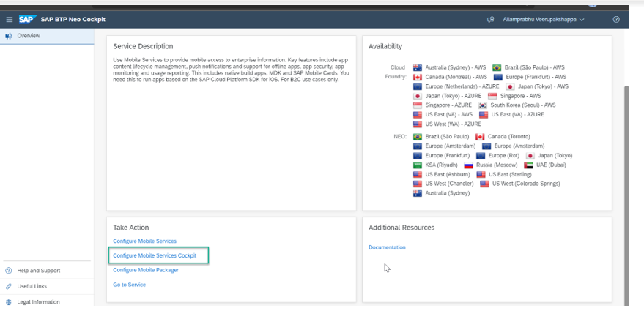The image size is (644, 319).
Task: Click the Useful Links chain icon
Action: (9, 286)
